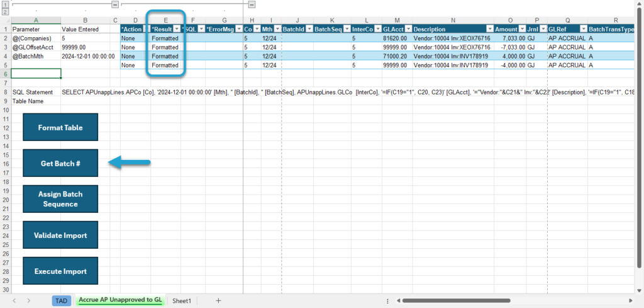Click the vertical scrollbar up arrow
Screen dimensions: 644x308
[639, 3]
